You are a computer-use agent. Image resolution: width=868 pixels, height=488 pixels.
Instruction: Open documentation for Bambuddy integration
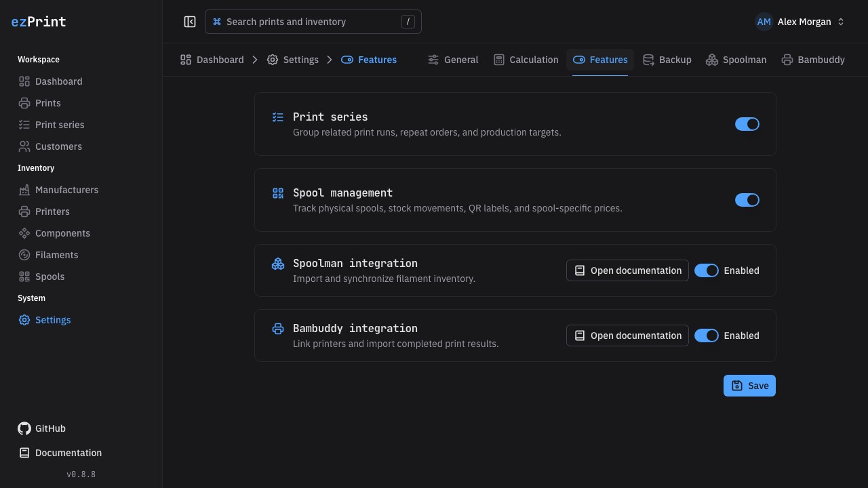(x=627, y=335)
